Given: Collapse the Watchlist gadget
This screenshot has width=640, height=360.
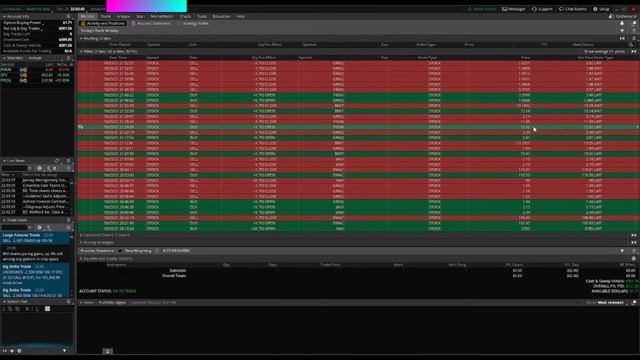Looking at the screenshot, I should coord(4,58).
